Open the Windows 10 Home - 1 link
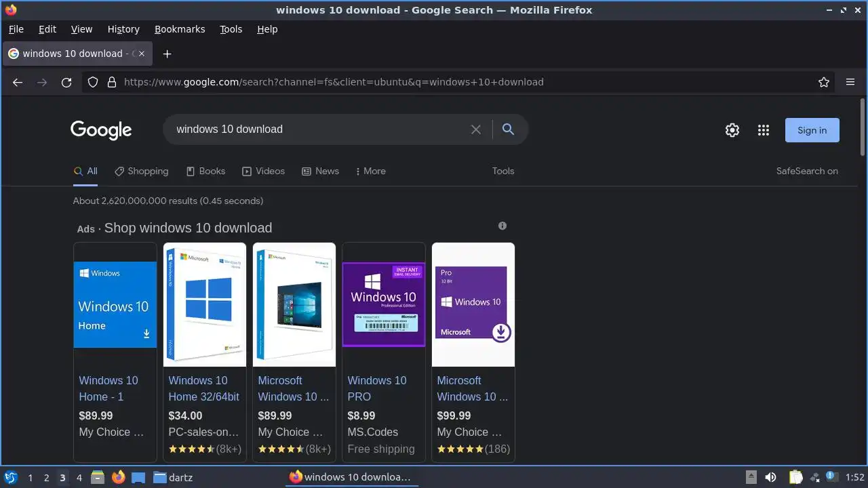The height and width of the screenshot is (488, 868). [108, 388]
